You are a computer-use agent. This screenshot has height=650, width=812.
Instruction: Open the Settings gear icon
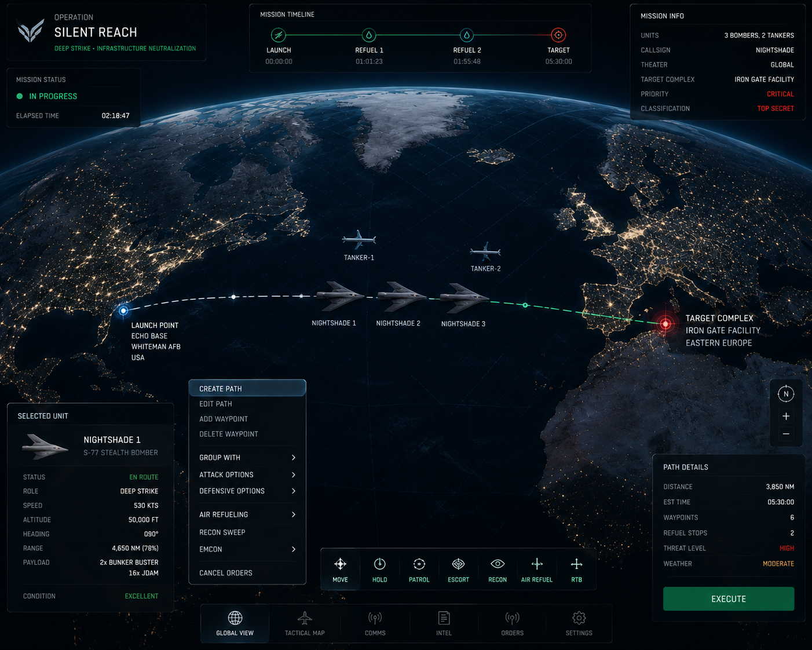tap(579, 618)
